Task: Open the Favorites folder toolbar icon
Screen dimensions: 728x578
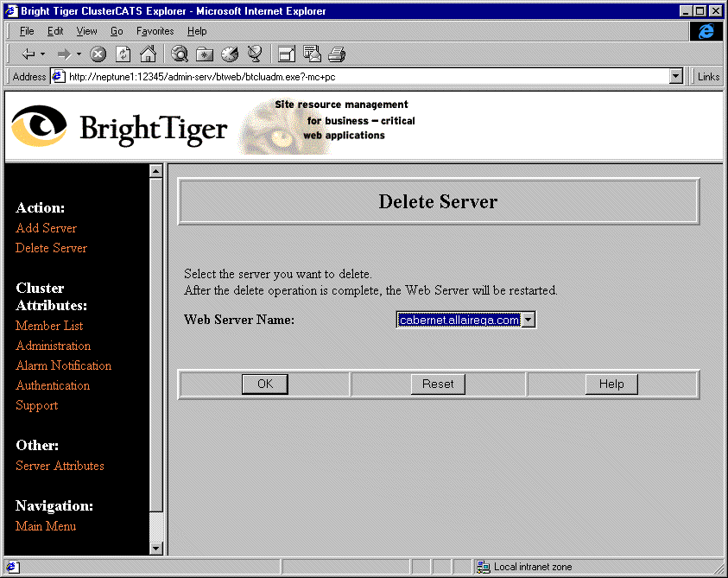Action: point(205,54)
